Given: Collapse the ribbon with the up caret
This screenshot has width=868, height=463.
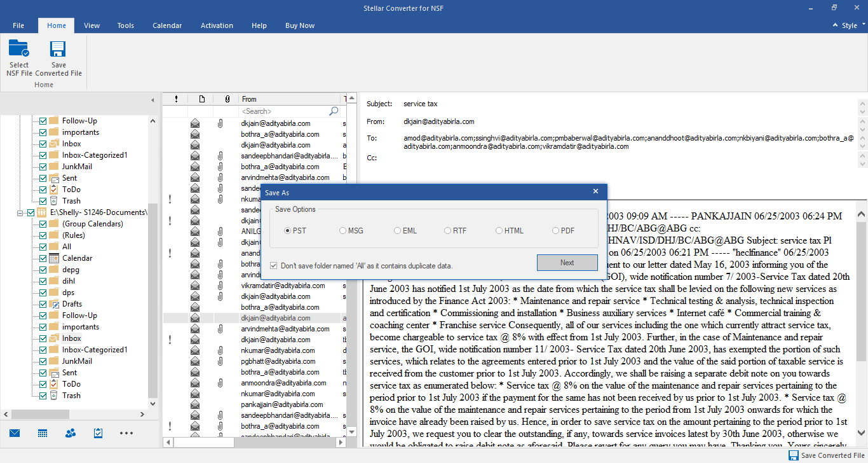Looking at the screenshot, I should (836, 25).
